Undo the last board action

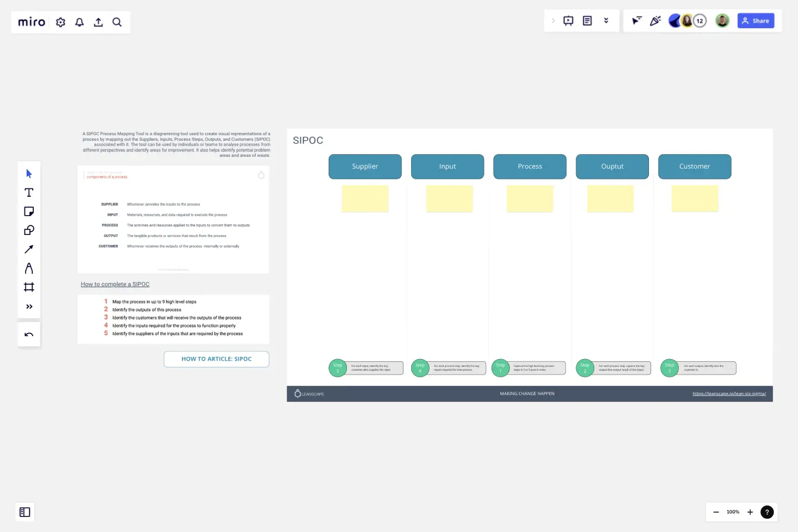point(29,334)
